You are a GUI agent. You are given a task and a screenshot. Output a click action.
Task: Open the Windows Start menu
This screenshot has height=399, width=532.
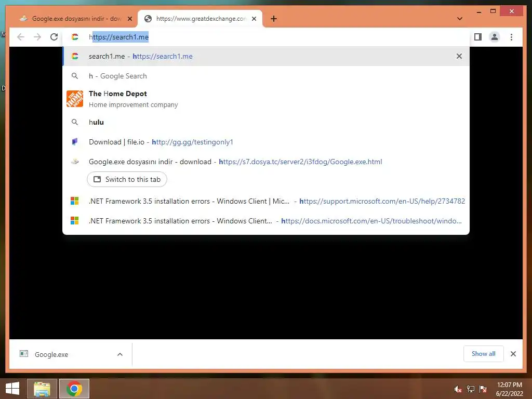coord(12,389)
